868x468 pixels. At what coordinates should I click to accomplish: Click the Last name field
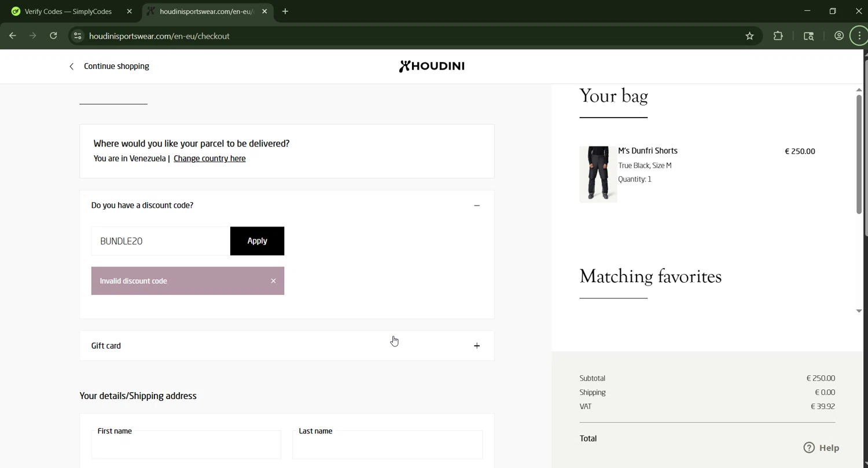[388, 445]
